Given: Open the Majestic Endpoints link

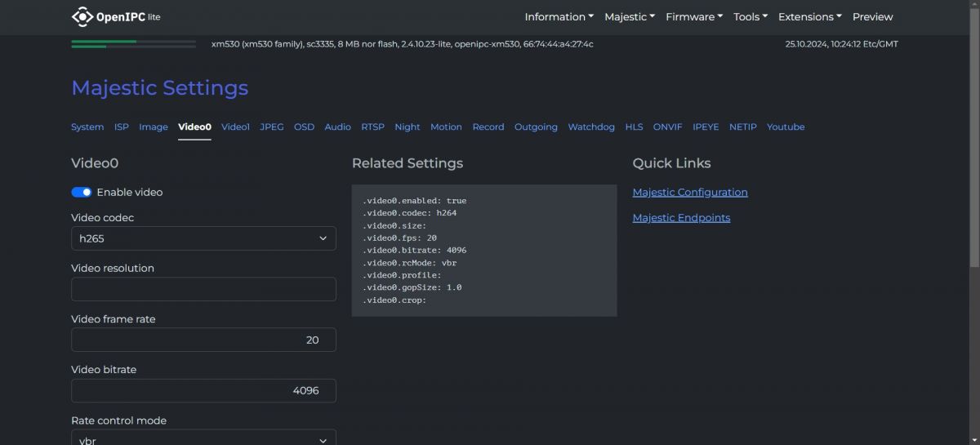Looking at the screenshot, I should click(x=681, y=217).
